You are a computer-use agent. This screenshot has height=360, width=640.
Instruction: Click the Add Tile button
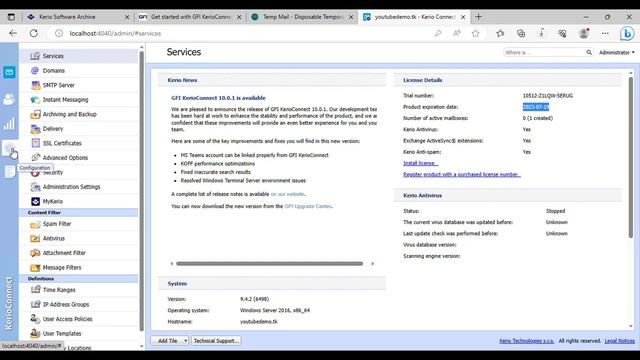coord(167,340)
